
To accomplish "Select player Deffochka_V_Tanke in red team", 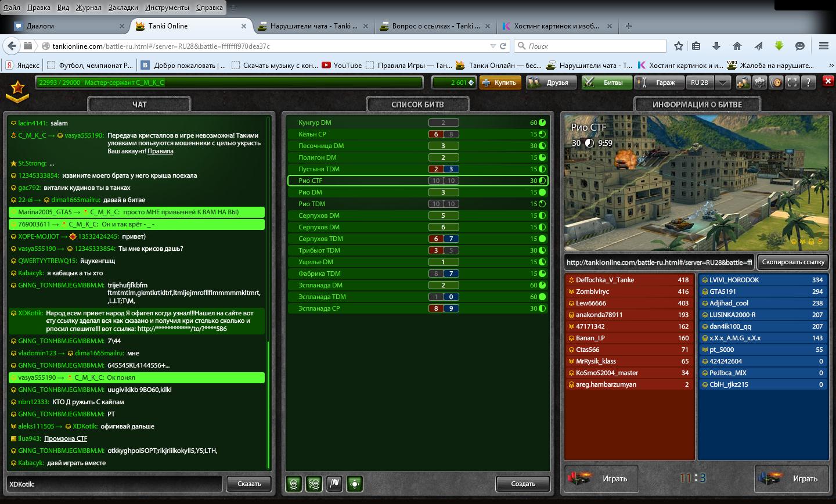I will pos(629,280).
